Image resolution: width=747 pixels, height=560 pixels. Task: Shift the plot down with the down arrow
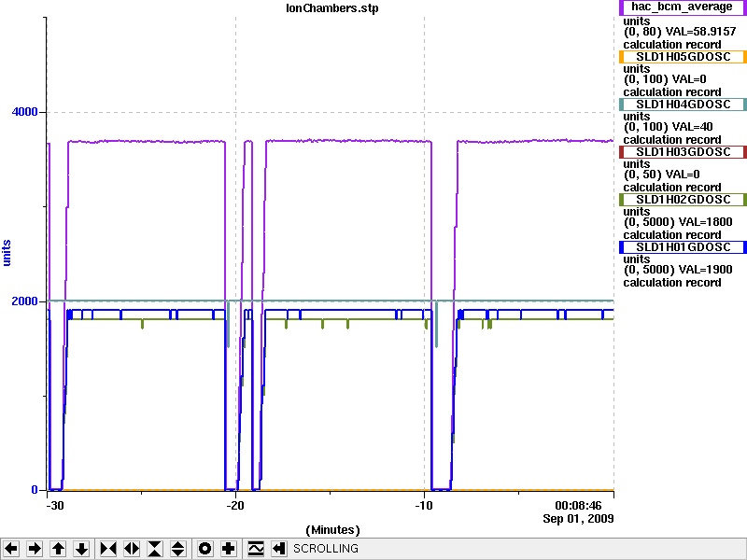click(x=82, y=549)
